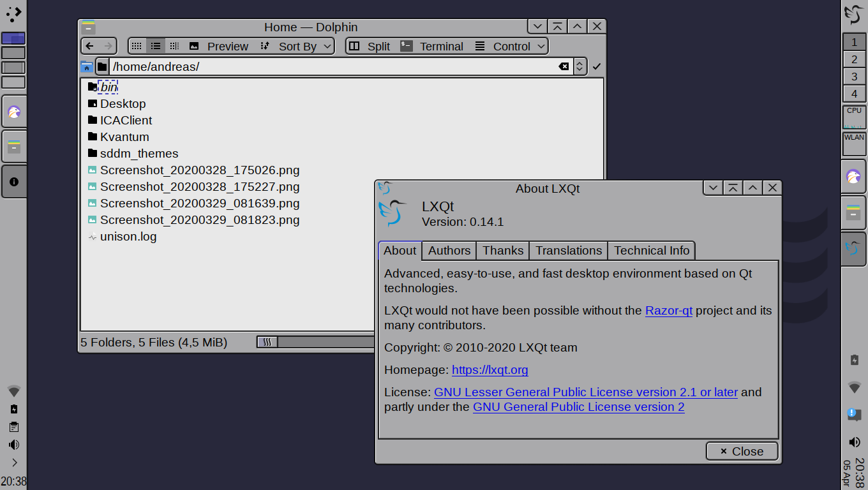The height and width of the screenshot is (490, 868).
Task: Confirm location with the checkmark icon
Action: click(597, 66)
